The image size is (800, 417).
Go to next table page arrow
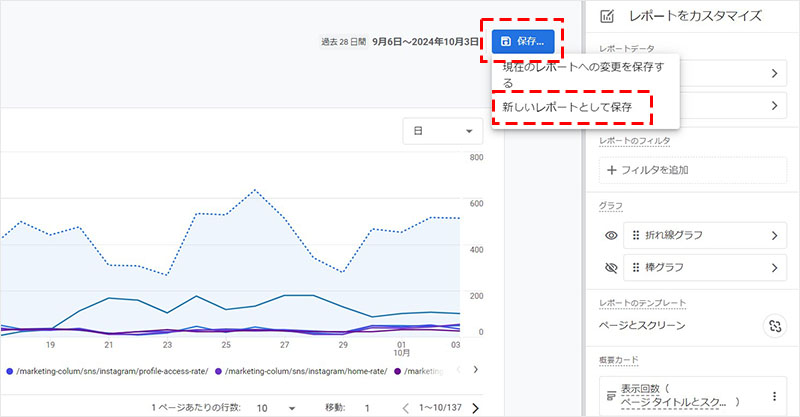pos(474,408)
